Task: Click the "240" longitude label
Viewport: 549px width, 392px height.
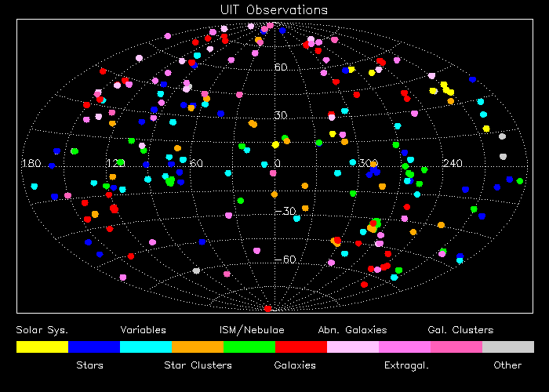Action: pyautogui.click(x=453, y=163)
